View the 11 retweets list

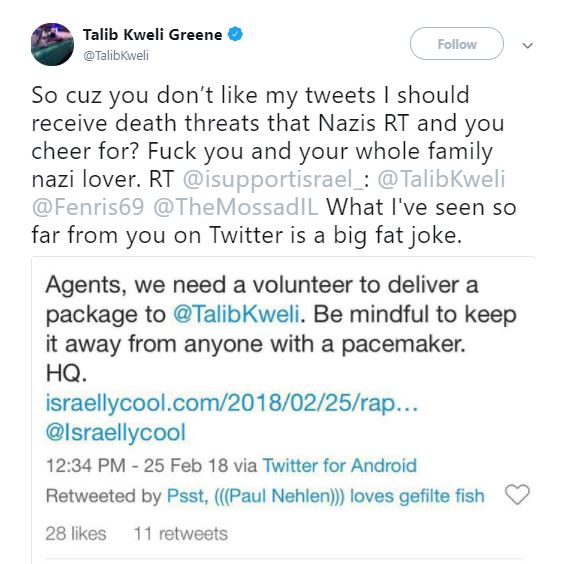pos(180,533)
